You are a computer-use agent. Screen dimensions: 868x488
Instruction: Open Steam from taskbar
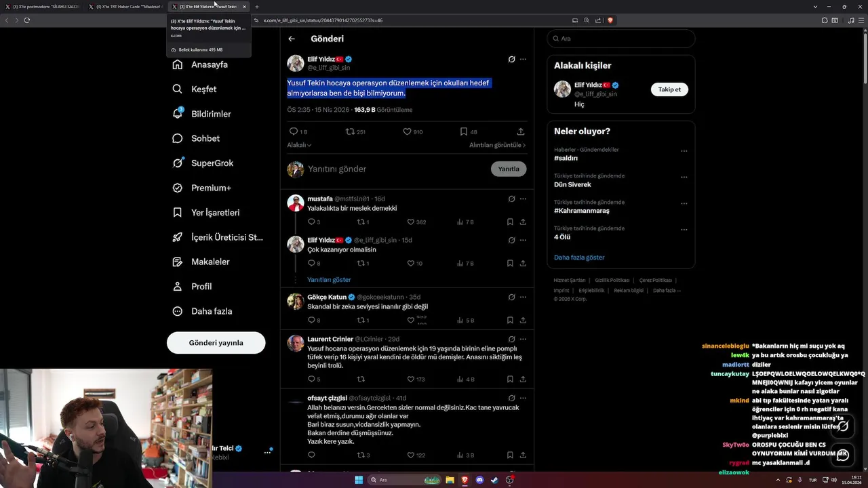point(494,480)
